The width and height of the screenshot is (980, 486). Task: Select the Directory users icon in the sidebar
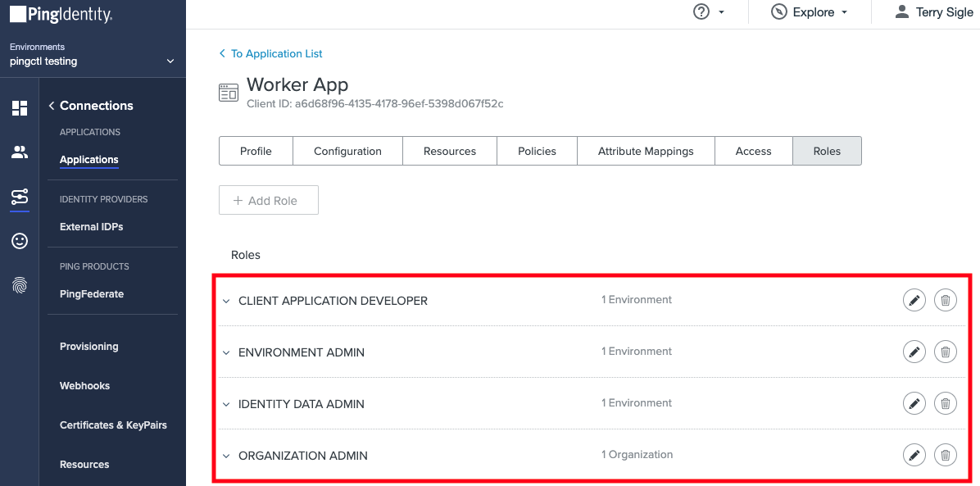19,152
